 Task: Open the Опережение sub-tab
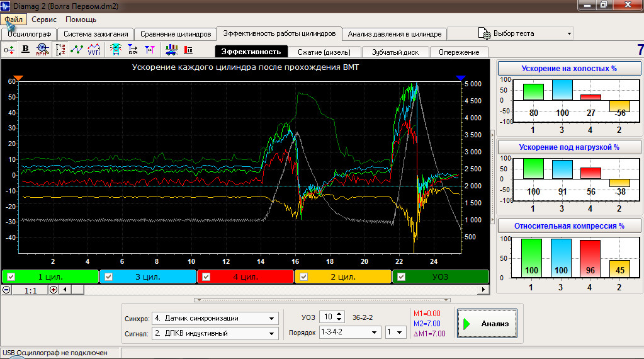[x=459, y=52]
